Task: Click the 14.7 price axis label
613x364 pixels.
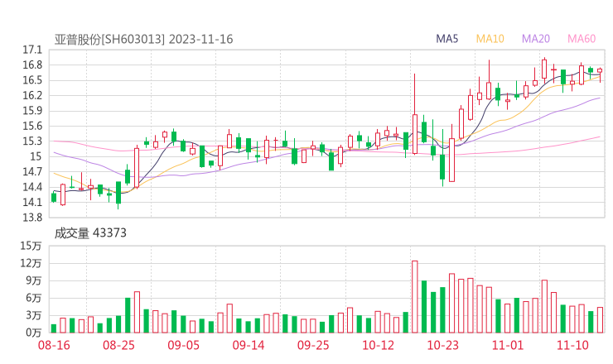Action: [32, 172]
